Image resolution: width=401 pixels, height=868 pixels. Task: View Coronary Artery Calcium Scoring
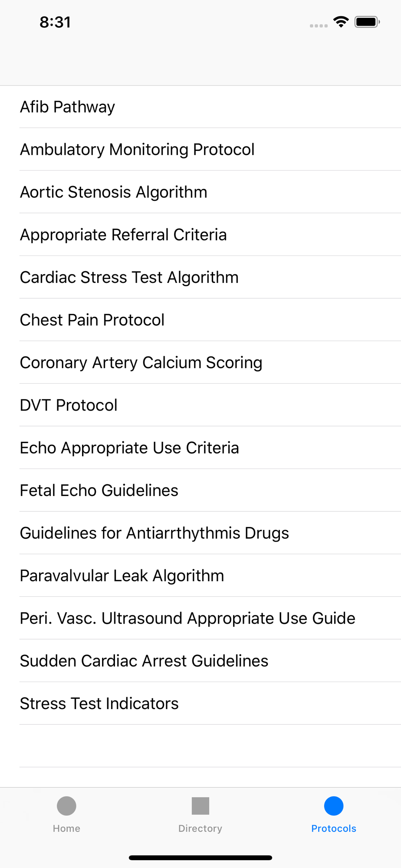click(200, 362)
